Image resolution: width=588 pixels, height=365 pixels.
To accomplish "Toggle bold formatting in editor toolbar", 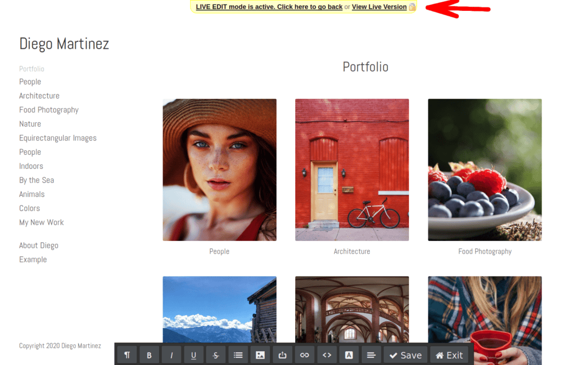I will 149,355.
